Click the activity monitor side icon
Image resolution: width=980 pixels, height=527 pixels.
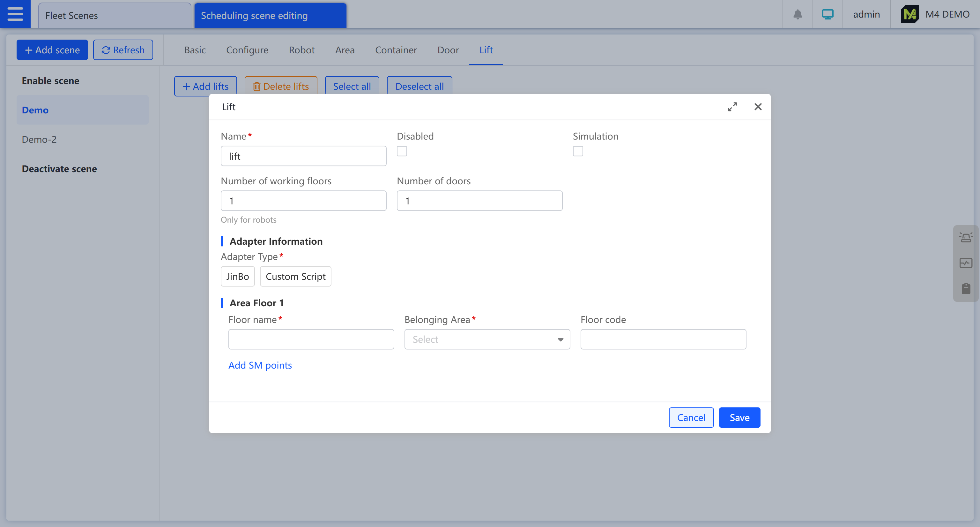coord(966,263)
